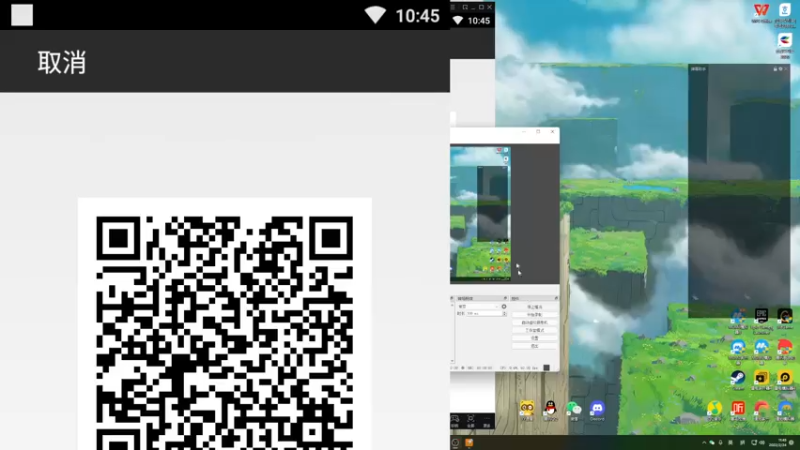This screenshot has width=800, height=450.
Task: Click the more dots icon in mirror window bottom toolbar
Action: point(487,420)
